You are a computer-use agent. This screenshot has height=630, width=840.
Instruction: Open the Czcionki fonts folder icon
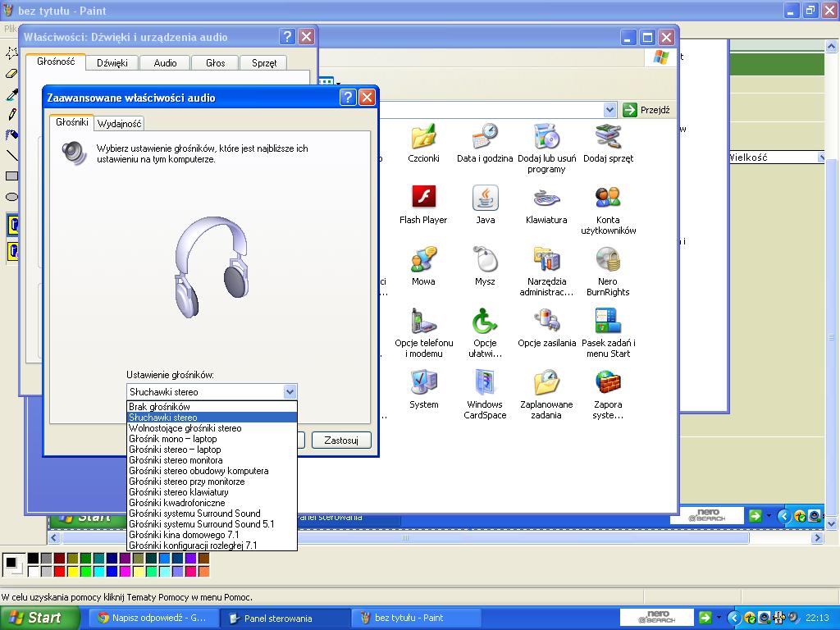coord(423,137)
